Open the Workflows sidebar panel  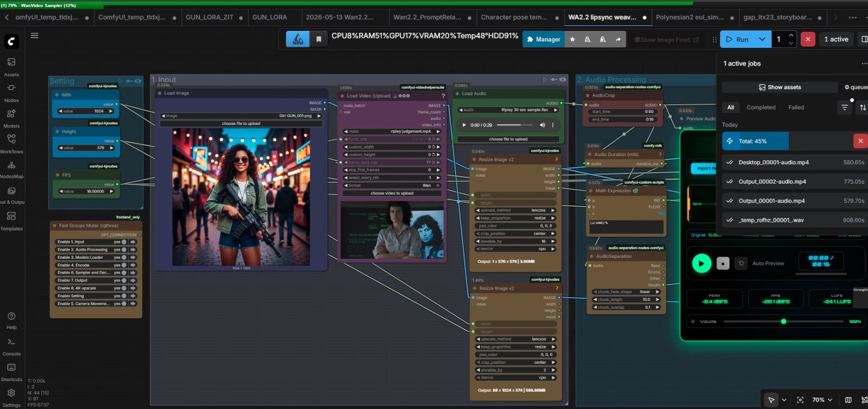click(x=11, y=143)
